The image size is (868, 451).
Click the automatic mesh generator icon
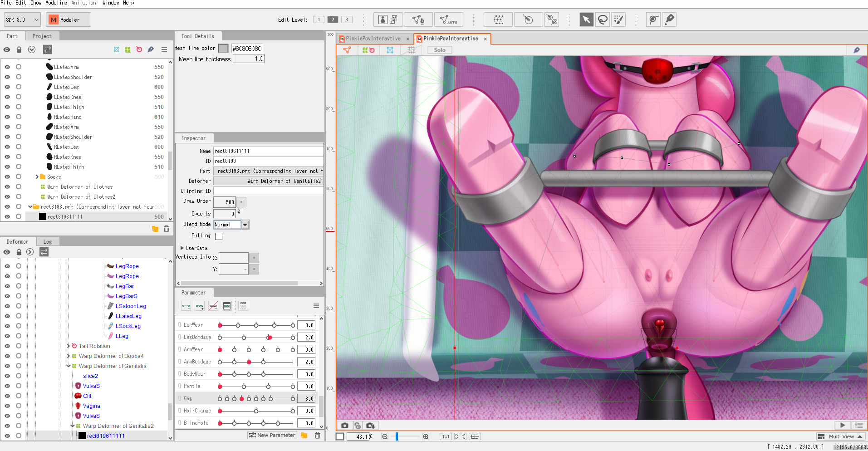click(448, 20)
